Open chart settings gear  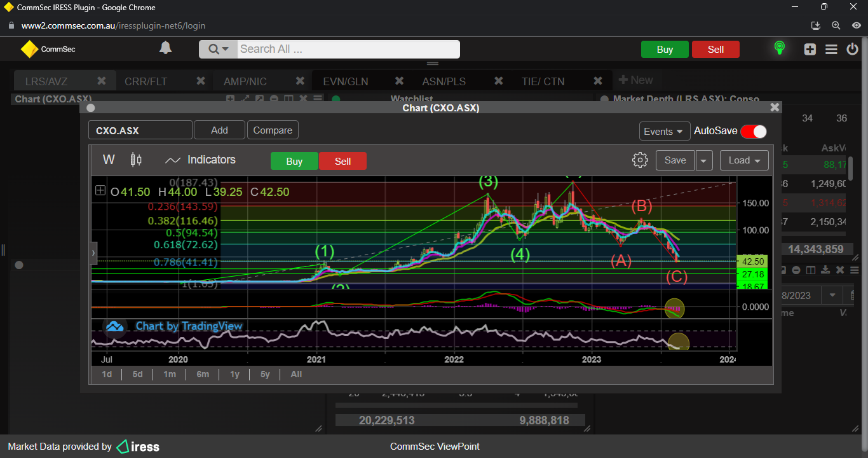(x=640, y=160)
